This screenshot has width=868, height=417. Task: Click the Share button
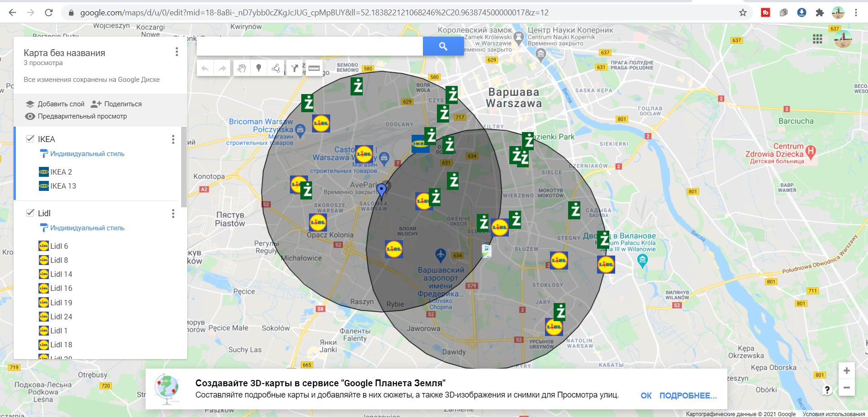click(116, 104)
